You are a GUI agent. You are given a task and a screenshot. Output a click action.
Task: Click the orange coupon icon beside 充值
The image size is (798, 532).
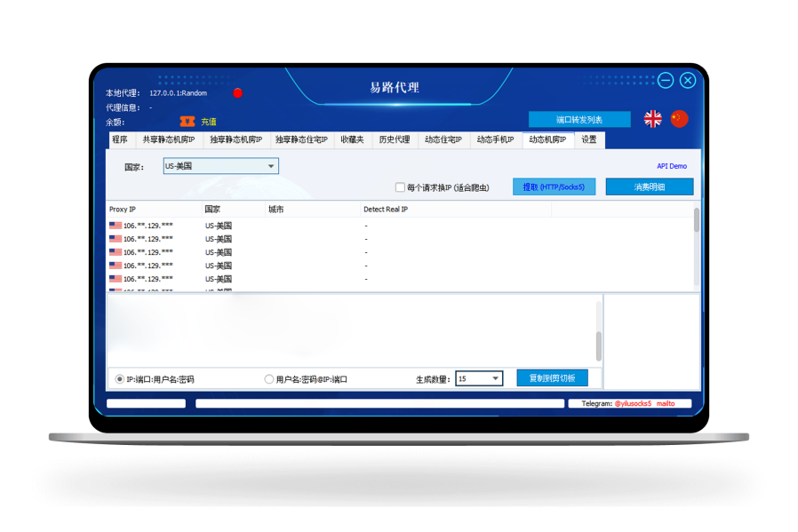point(188,122)
